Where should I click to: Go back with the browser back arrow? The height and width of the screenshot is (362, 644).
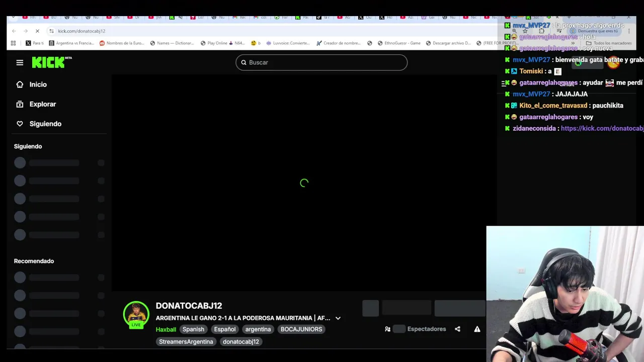(14, 31)
